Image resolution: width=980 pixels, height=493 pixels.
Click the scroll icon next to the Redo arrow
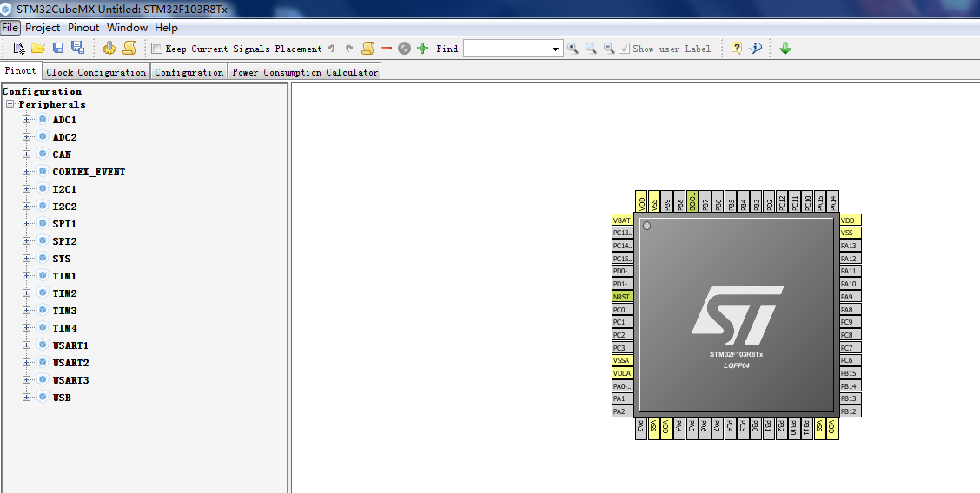point(367,48)
